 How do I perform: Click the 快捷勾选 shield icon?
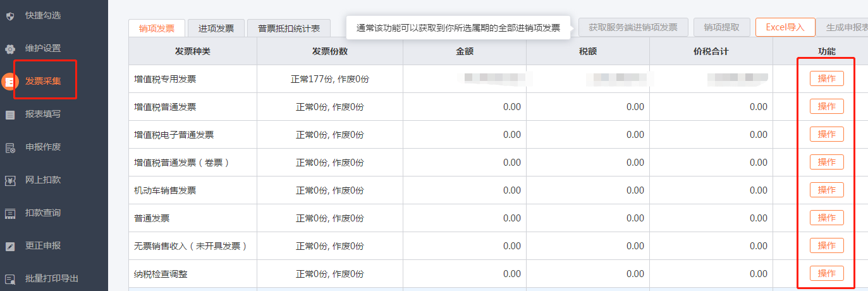(x=10, y=15)
